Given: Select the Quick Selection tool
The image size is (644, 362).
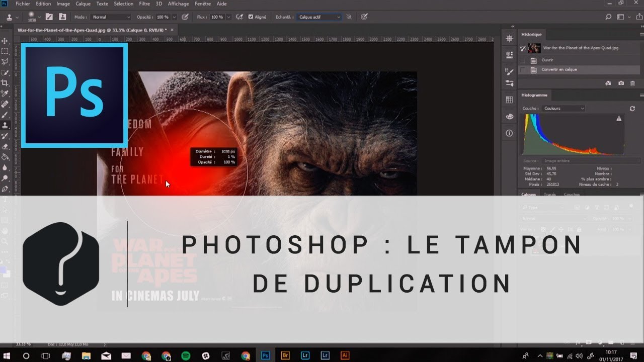Looking at the screenshot, I should coord(5,72).
